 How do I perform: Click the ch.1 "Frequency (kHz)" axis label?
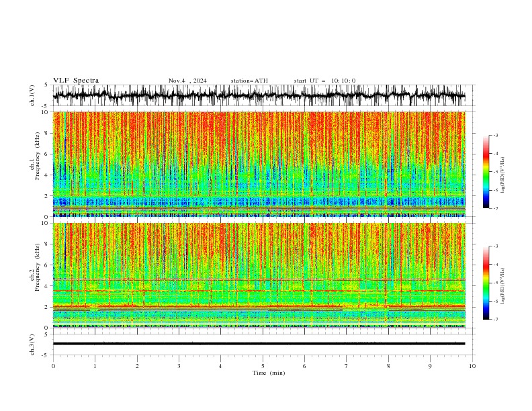[x=38, y=156]
